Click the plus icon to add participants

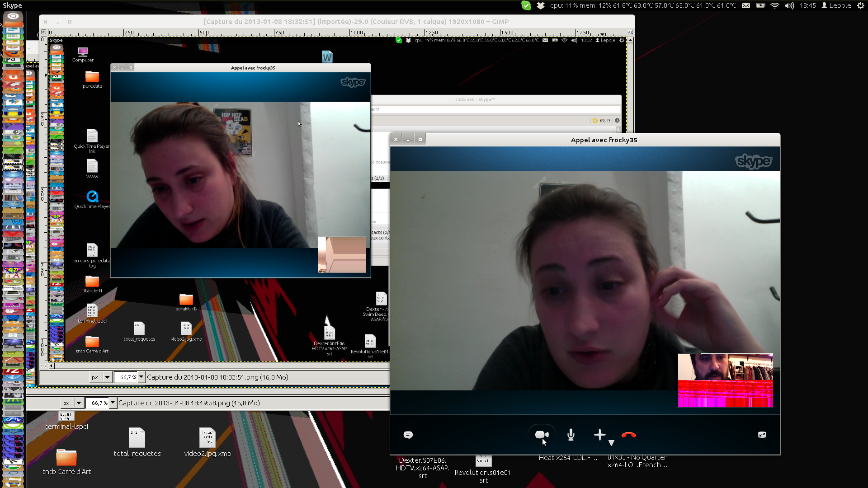599,435
